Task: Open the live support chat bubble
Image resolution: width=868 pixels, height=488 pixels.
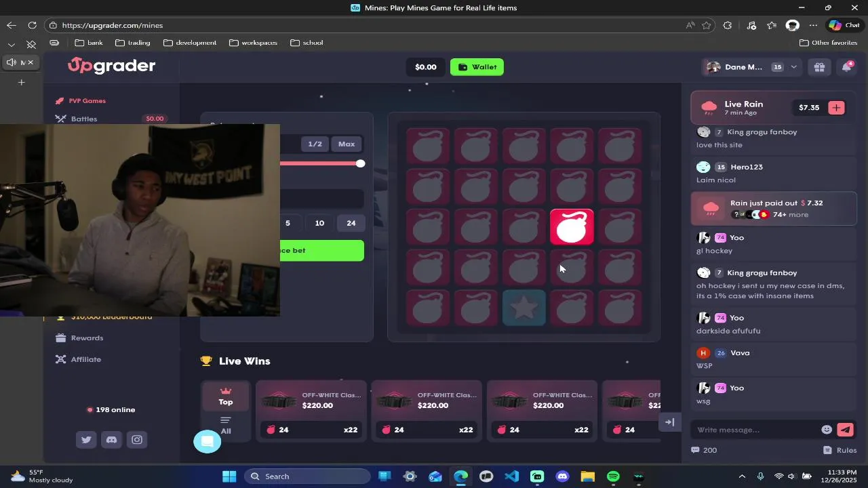Action: [208, 442]
